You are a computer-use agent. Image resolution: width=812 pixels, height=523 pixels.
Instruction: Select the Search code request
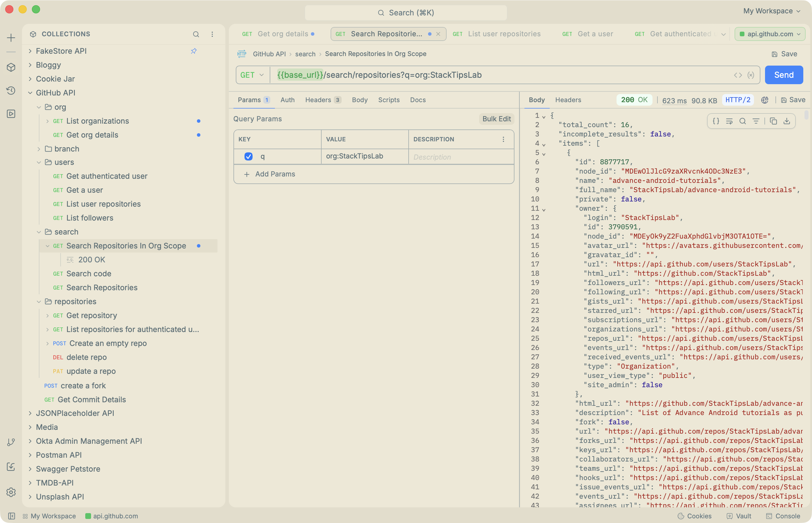tap(88, 274)
